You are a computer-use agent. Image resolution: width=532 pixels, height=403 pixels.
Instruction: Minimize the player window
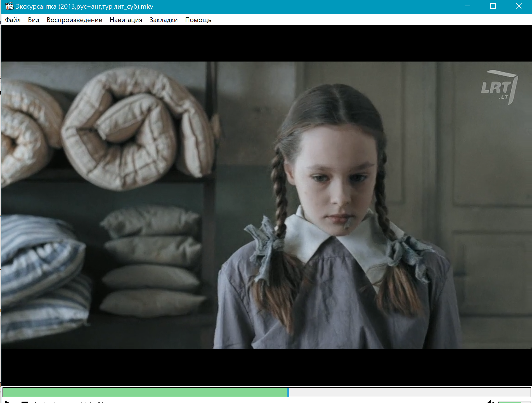(467, 6)
